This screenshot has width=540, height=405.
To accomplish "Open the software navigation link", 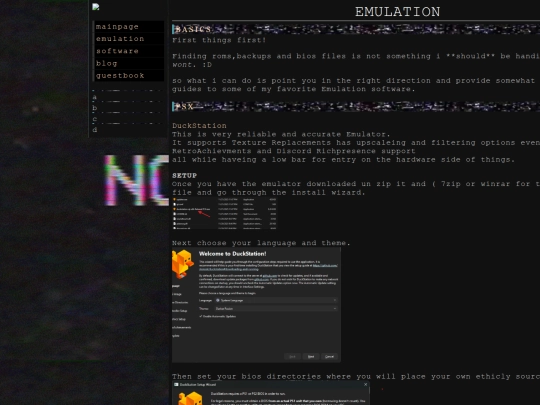I will pos(128,51).
